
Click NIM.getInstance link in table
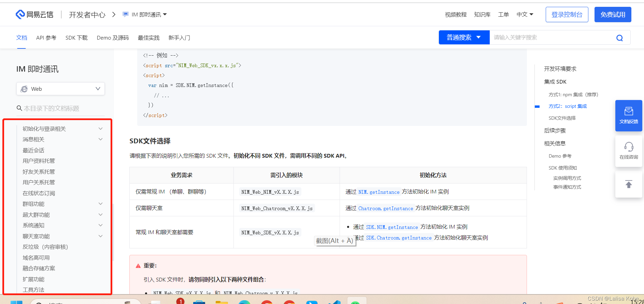[x=379, y=192]
